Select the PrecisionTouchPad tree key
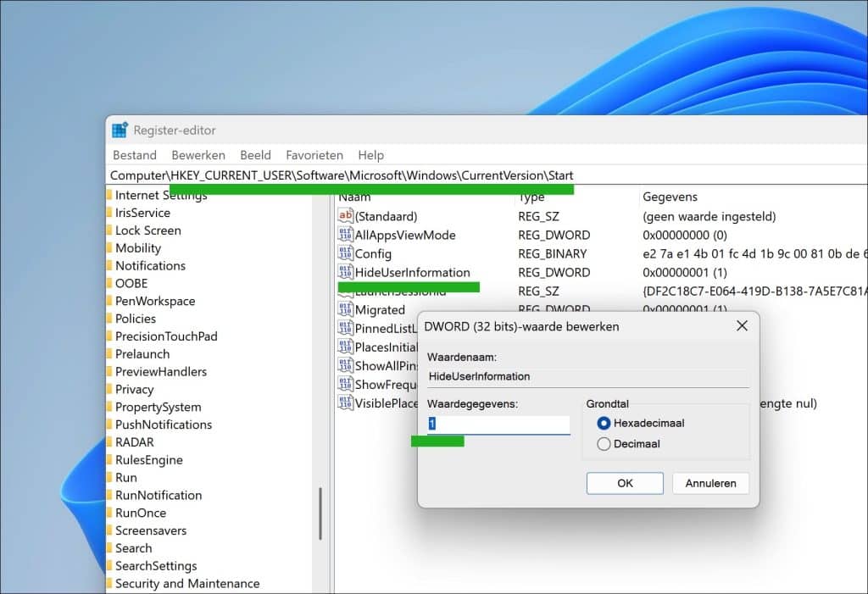Screen dimensions: 868x594 tap(166, 336)
